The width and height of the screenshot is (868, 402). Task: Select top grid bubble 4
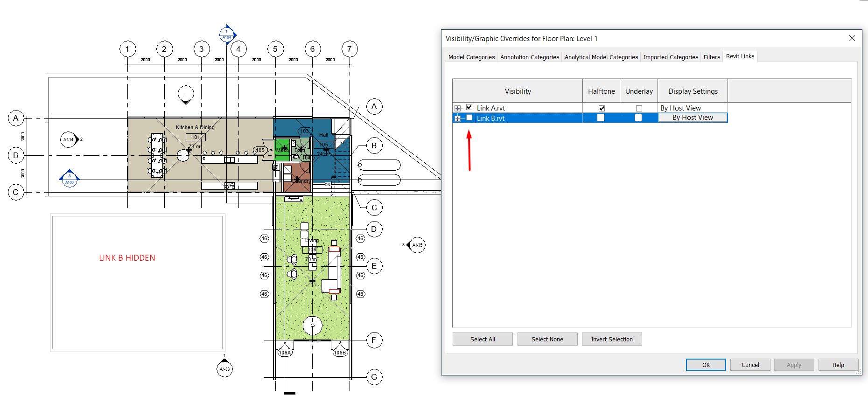(x=238, y=49)
